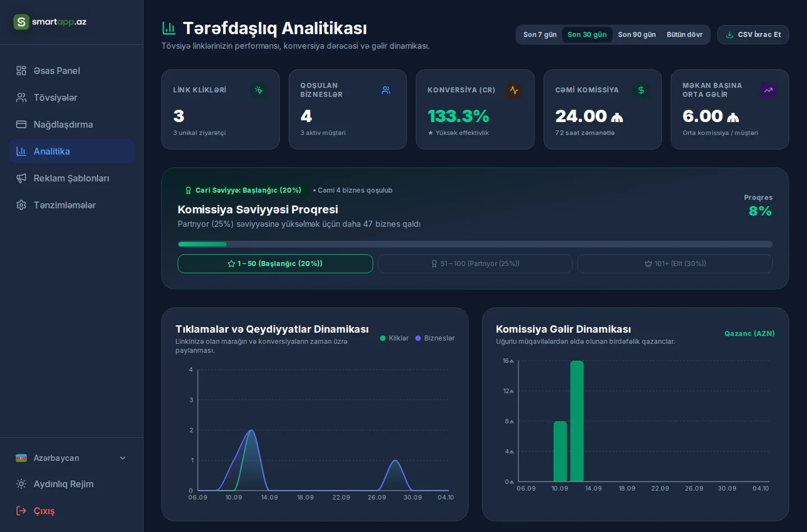Image resolution: width=807 pixels, height=532 pixels.
Task: Select the Son 30 gün period tab
Action: [x=587, y=35]
